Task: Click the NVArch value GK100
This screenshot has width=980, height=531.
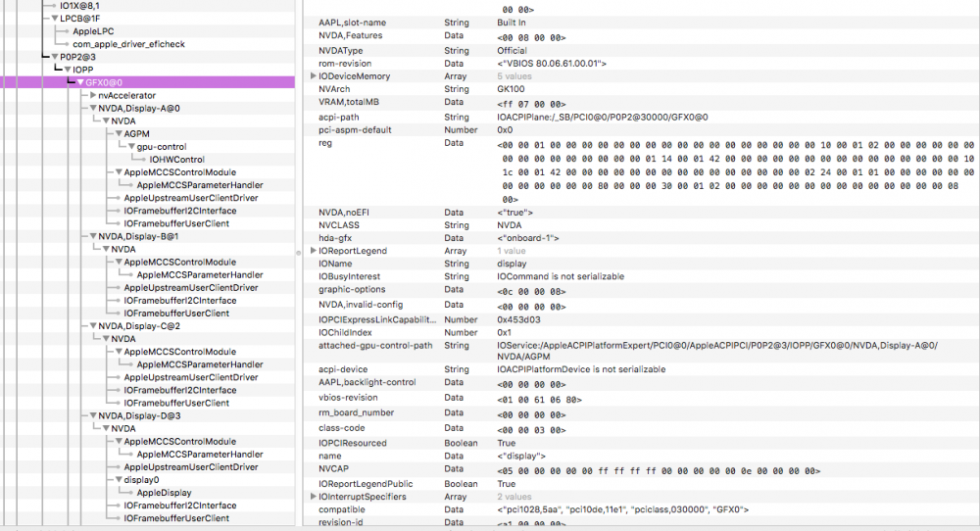Action: 511,89
